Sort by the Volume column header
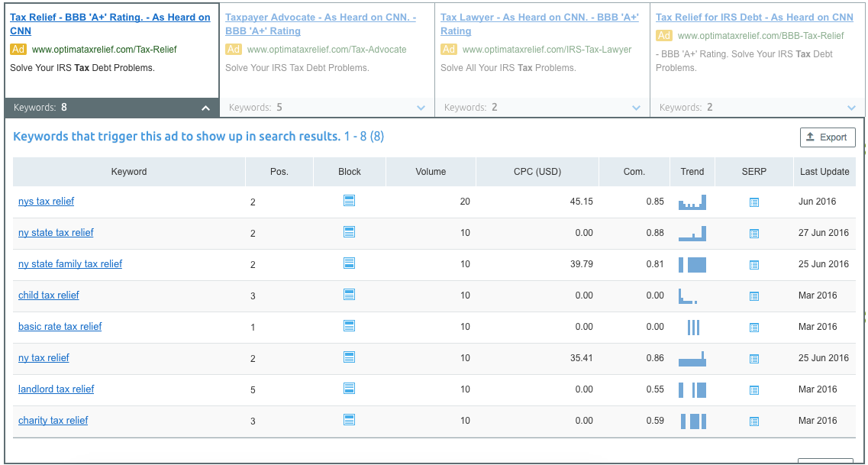Screen dimensions: 868x465 click(x=431, y=171)
